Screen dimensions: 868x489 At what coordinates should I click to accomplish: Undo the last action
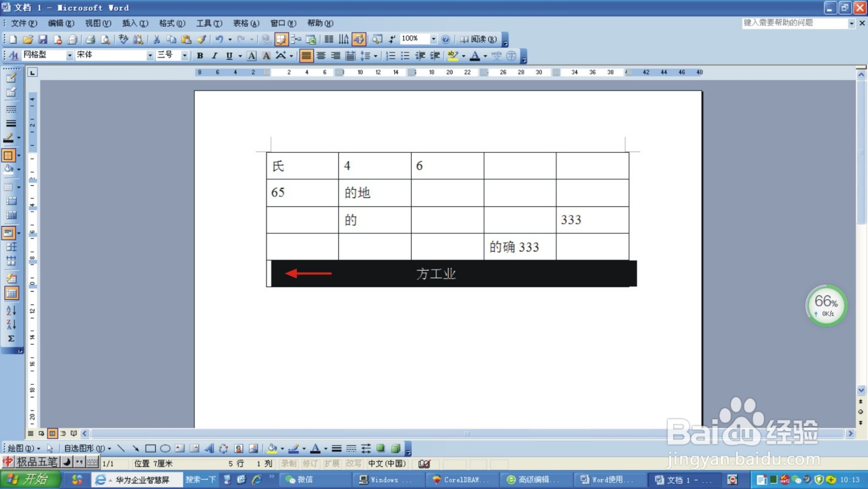(x=219, y=39)
